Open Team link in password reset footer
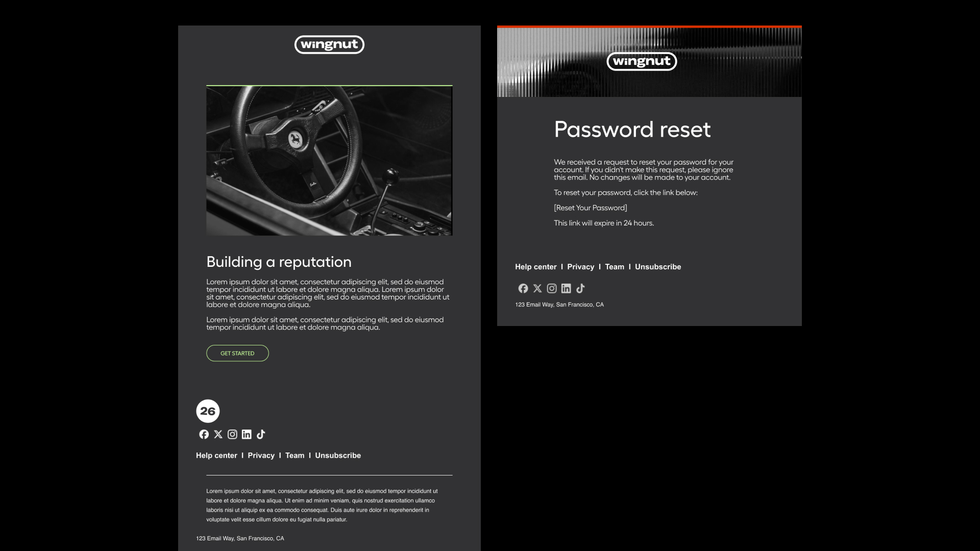The height and width of the screenshot is (551, 980). 615,267
